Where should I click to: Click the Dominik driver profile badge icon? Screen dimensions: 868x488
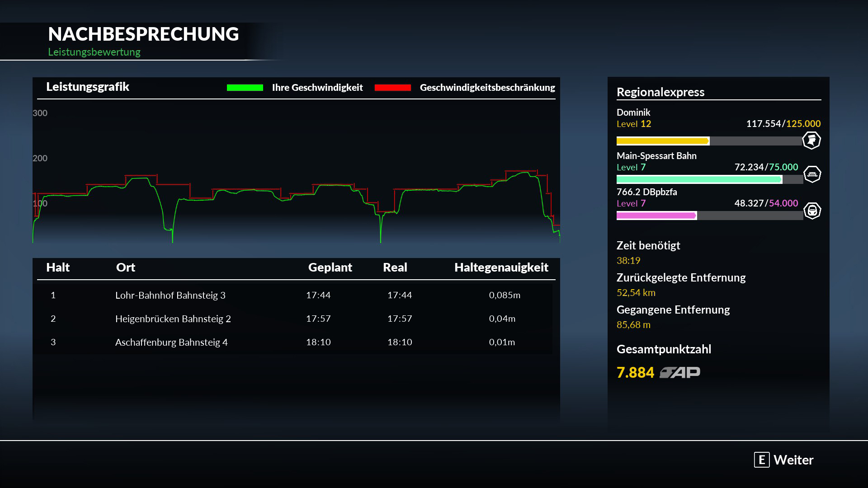[811, 140]
